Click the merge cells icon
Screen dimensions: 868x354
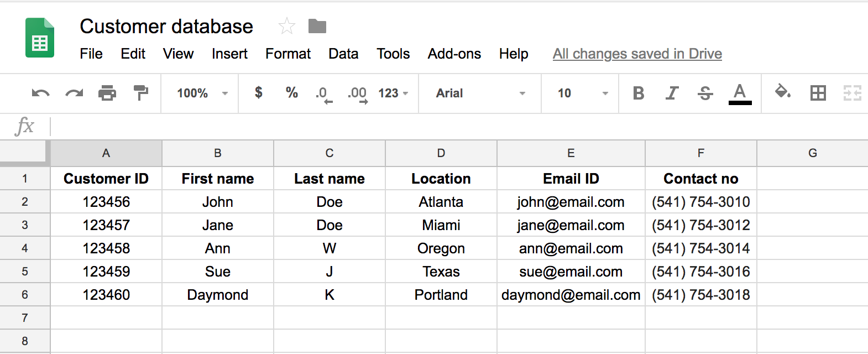pos(852,93)
